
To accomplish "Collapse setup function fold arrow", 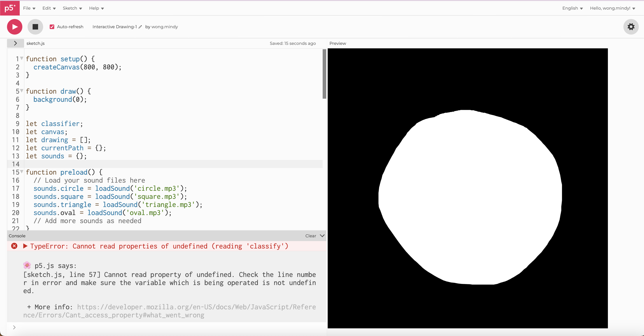I will (22, 58).
